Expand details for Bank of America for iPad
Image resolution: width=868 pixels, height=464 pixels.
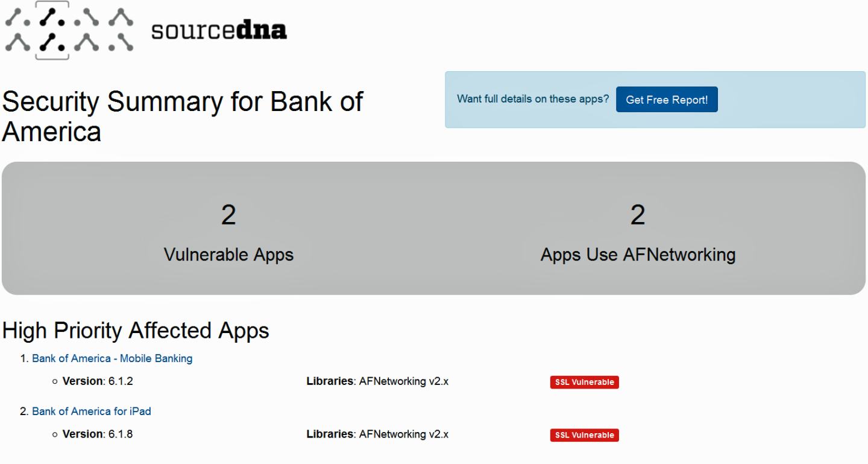[92, 411]
